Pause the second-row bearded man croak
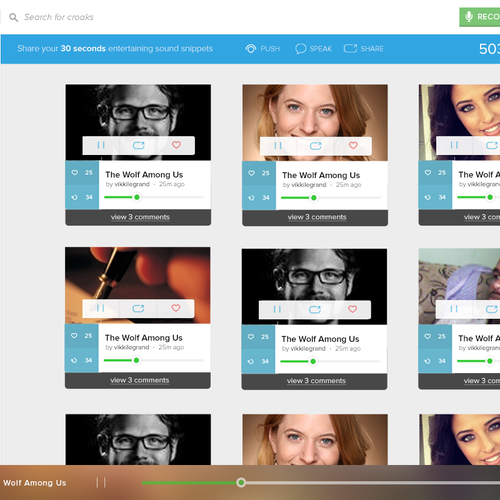500x500 pixels. click(x=277, y=310)
